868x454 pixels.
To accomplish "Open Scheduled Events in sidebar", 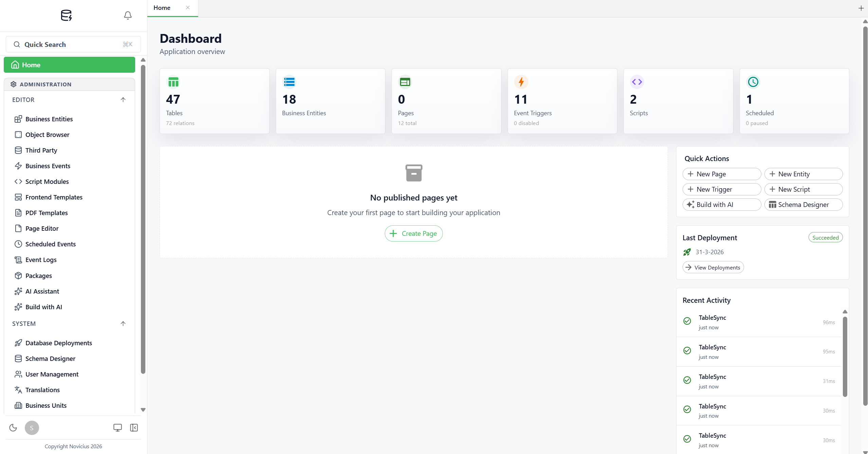I will (x=69, y=244).
